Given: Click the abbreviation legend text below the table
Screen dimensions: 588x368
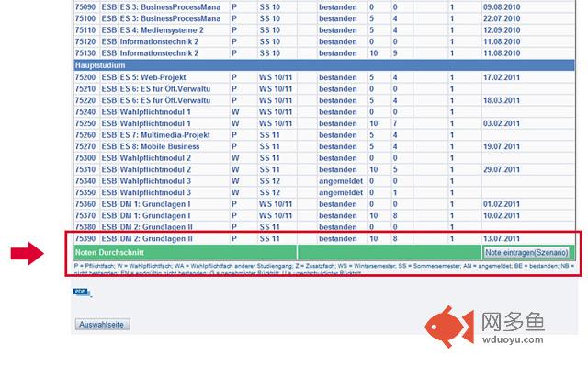Looking at the screenshot, I should (x=324, y=270).
